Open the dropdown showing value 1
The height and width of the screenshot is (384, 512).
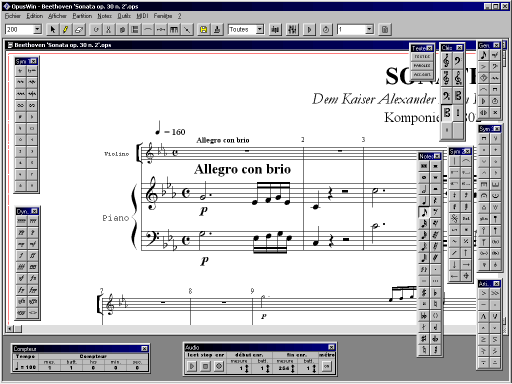369,30
